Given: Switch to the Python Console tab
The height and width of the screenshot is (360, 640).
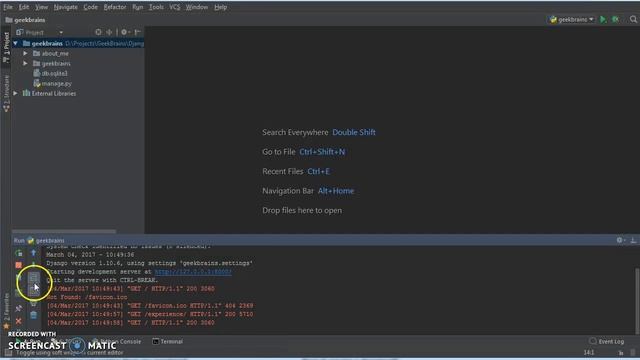Looking at the screenshot, I should tap(117, 341).
